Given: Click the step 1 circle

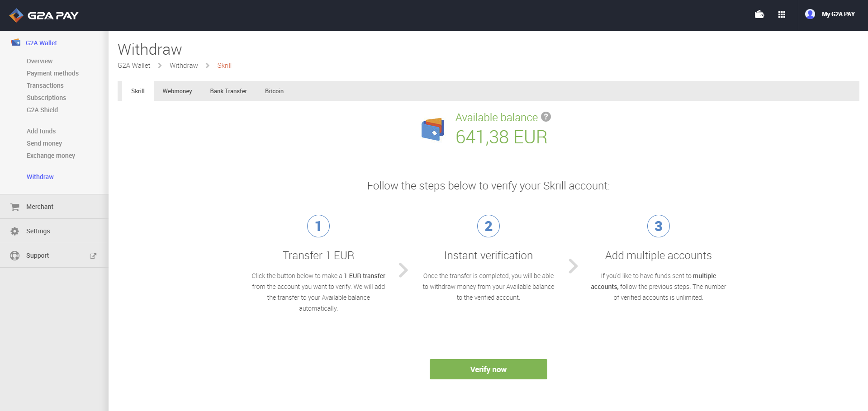Looking at the screenshot, I should pyautogui.click(x=318, y=226).
